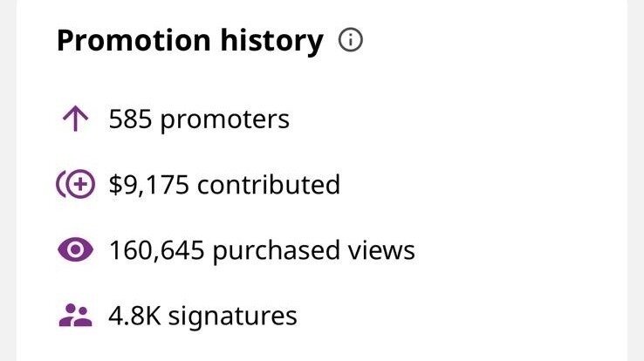Click the $9,175 amount
644x361 pixels.
click(150, 185)
